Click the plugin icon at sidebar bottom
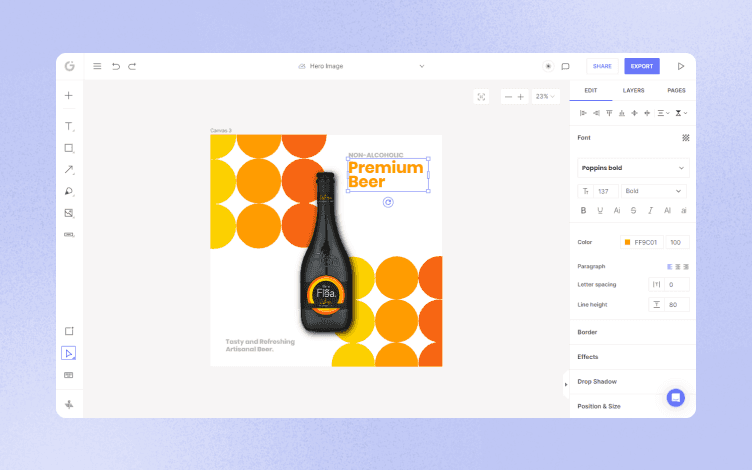752x470 pixels. pos(69,404)
